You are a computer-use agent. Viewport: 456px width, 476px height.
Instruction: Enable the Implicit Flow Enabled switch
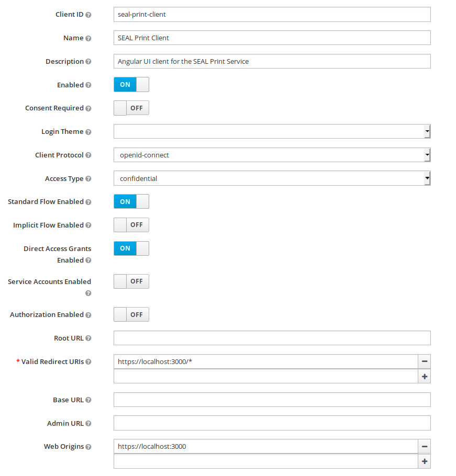pyautogui.click(x=131, y=225)
